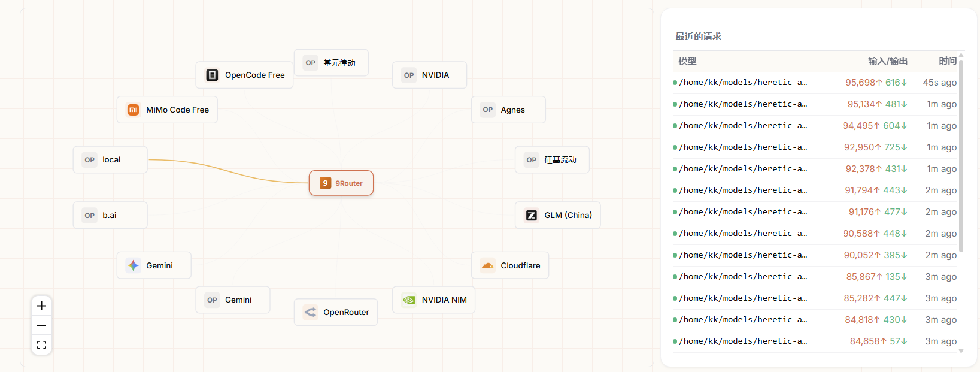Click the scrollbar up arrow
This screenshot has height=372, width=980.
tap(961, 55)
